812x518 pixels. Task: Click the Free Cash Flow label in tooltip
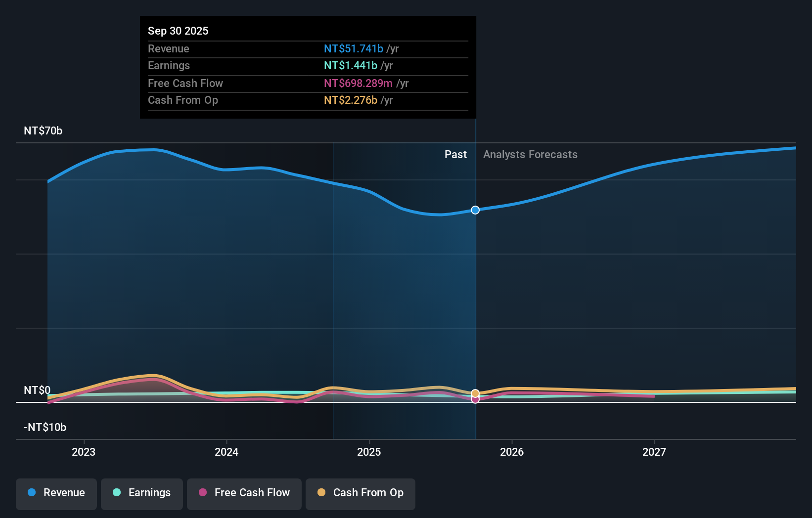tap(185, 83)
